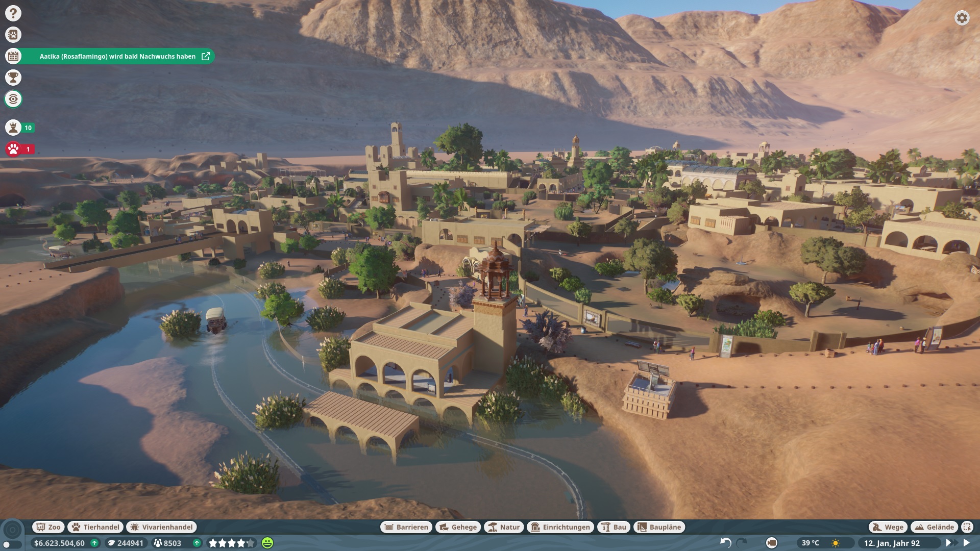Click the mountain icon on Gelände
The image size is (980, 551).
tap(919, 527)
